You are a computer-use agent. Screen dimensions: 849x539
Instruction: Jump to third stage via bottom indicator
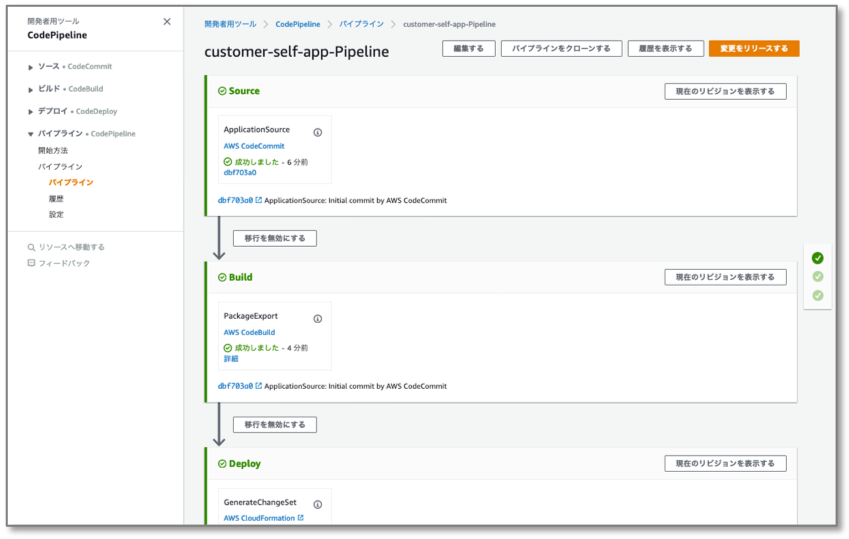pyautogui.click(x=818, y=295)
